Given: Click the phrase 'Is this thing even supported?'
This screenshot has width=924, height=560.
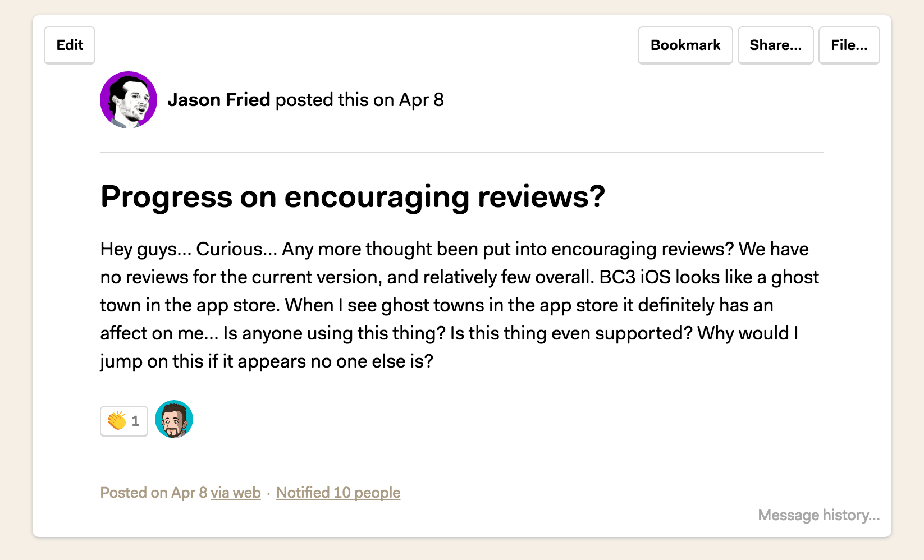Looking at the screenshot, I should 571,333.
